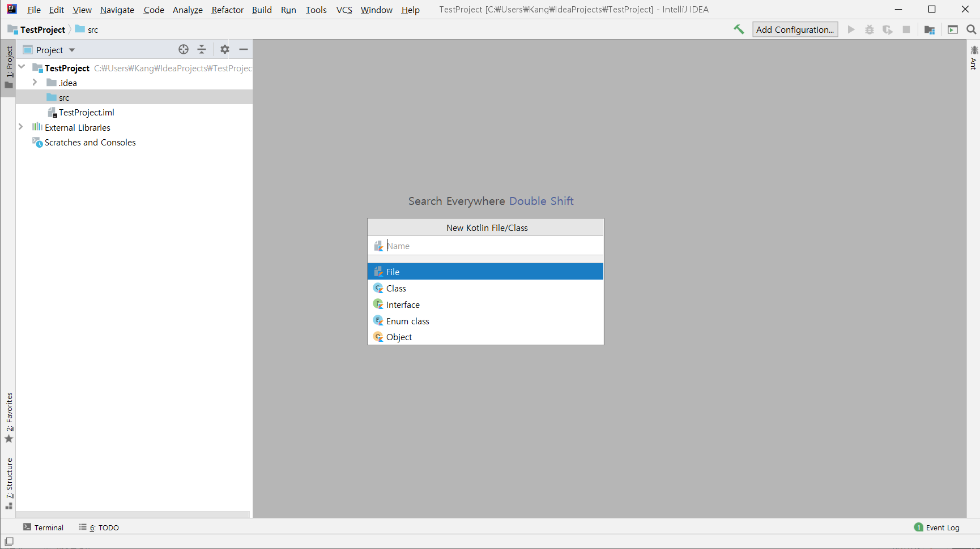Open Project Structure icon in toolbar
The height and width of the screenshot is (549, 980).
click(x=930, y=29)
